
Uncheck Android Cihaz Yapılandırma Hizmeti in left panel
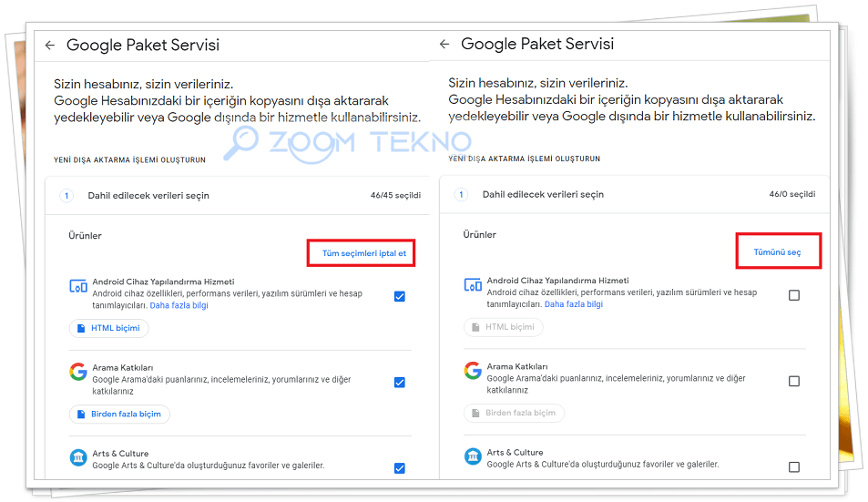(400, 296)
